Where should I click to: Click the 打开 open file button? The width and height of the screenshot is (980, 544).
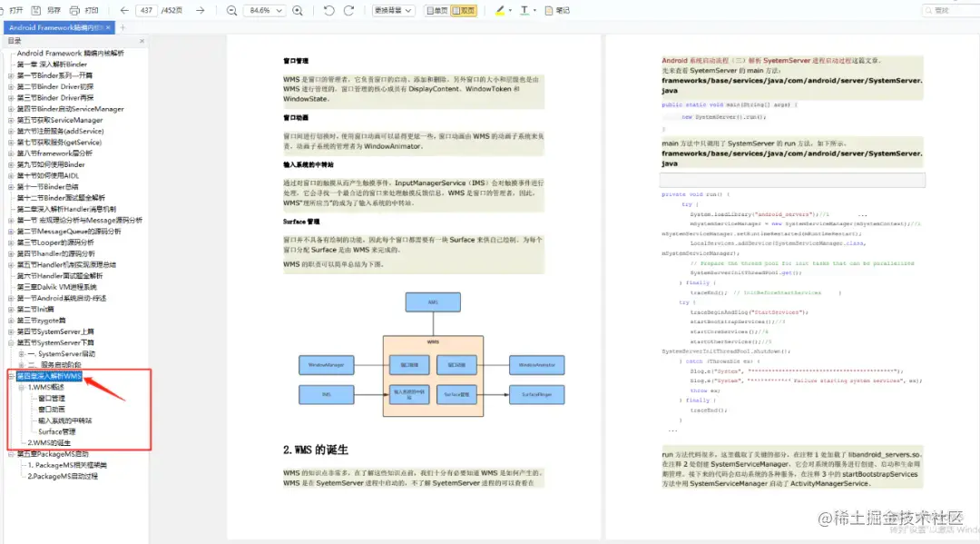point(13,11)
